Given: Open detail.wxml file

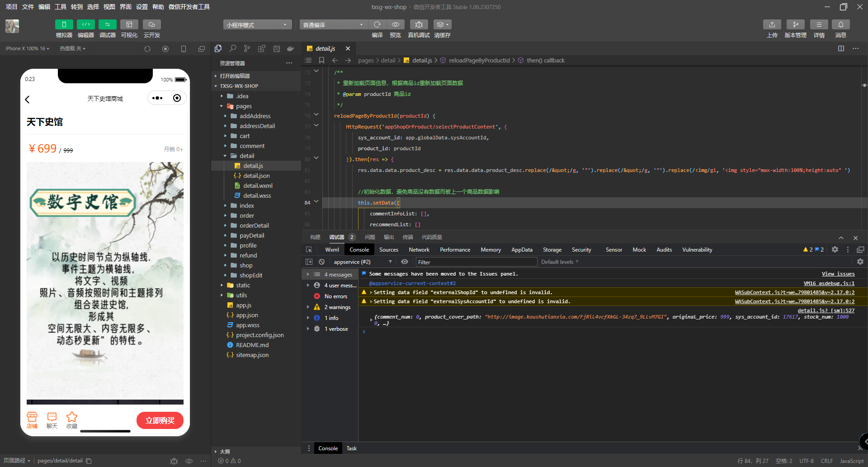Looking at the screenshot, I should click(258, 186).
